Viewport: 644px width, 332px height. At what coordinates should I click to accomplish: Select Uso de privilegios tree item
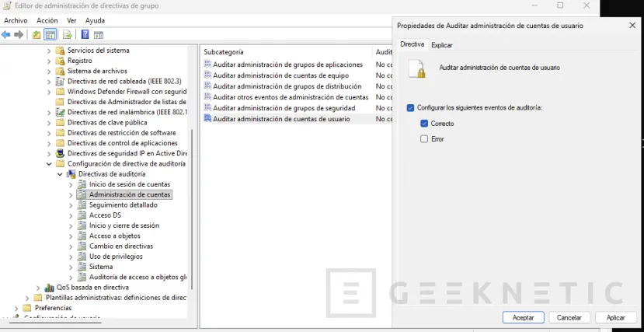tap(116, 257)
